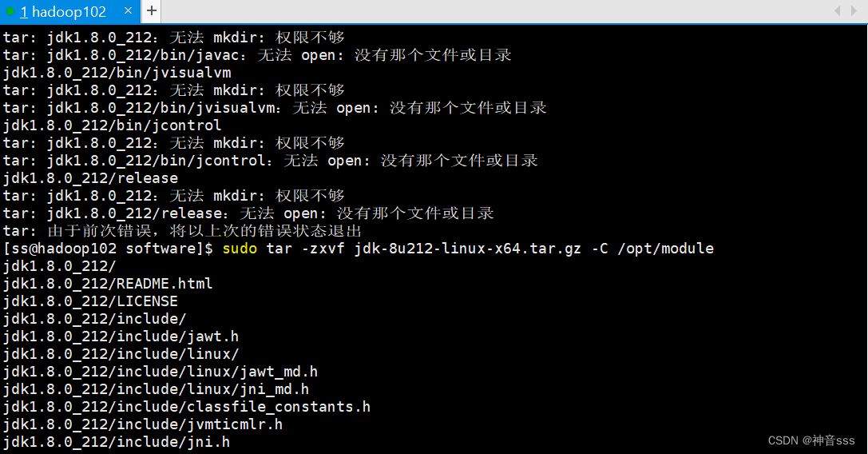
Task: Click the include/linux/jni_md.h output line
Action: [156, 389]
